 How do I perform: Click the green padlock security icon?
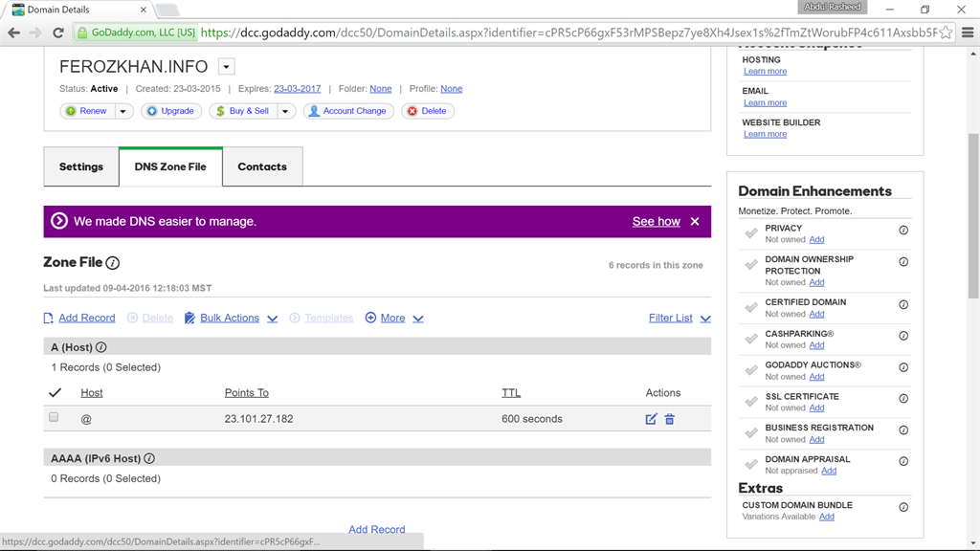pos(82,33)
